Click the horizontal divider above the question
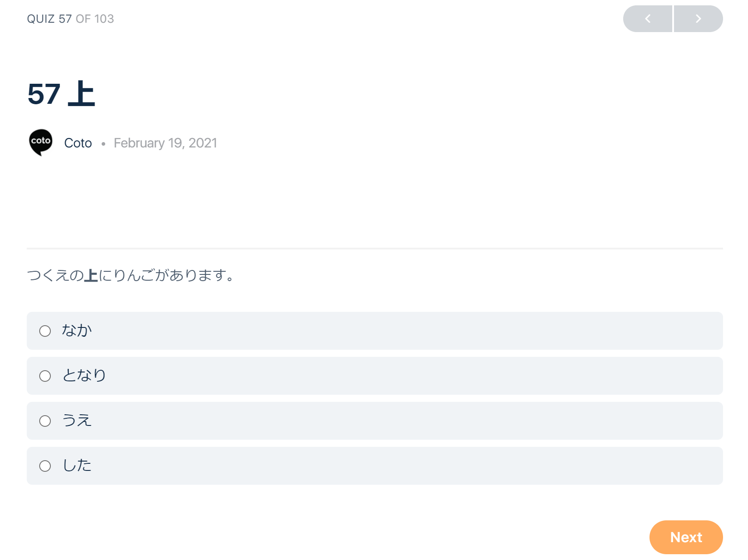 (374, 248)
